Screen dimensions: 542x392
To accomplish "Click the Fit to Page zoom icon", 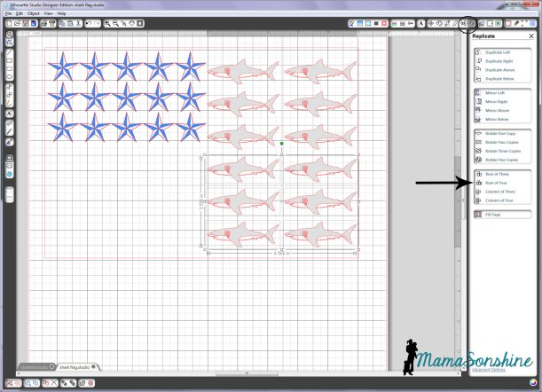I will [x=140, y=24].
